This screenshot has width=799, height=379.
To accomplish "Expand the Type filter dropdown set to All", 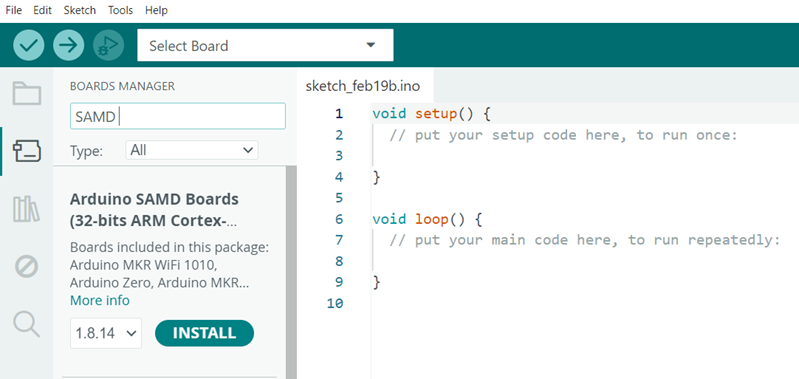I will (192, 150).
